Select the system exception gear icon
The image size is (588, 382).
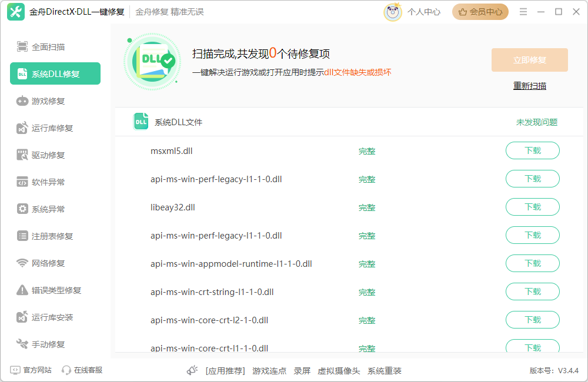[x=22, y=209]
